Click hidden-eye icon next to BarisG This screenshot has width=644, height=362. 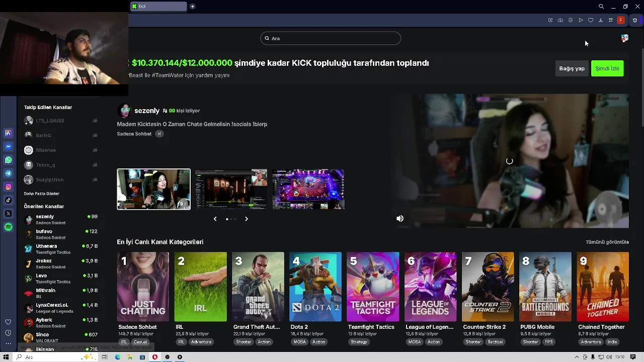[x=95, y=135]
